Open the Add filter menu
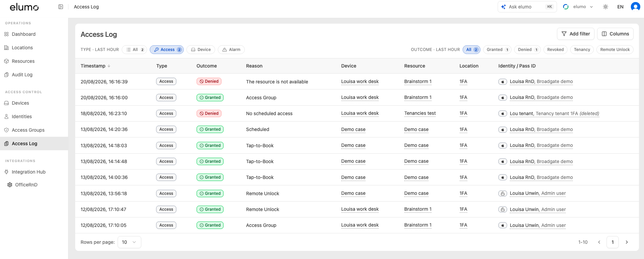 (576, 34)
